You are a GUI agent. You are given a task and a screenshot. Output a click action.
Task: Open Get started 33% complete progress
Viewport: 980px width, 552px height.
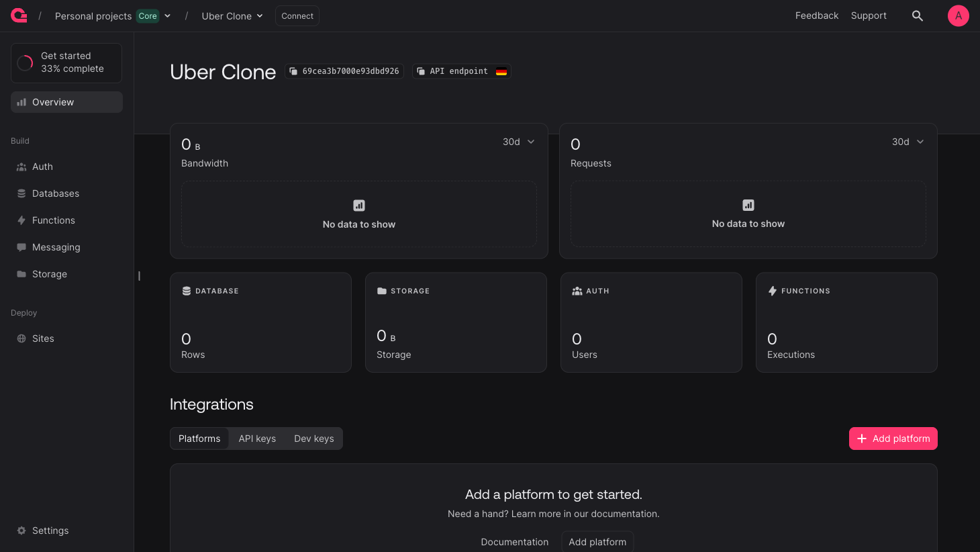point(66,62)
